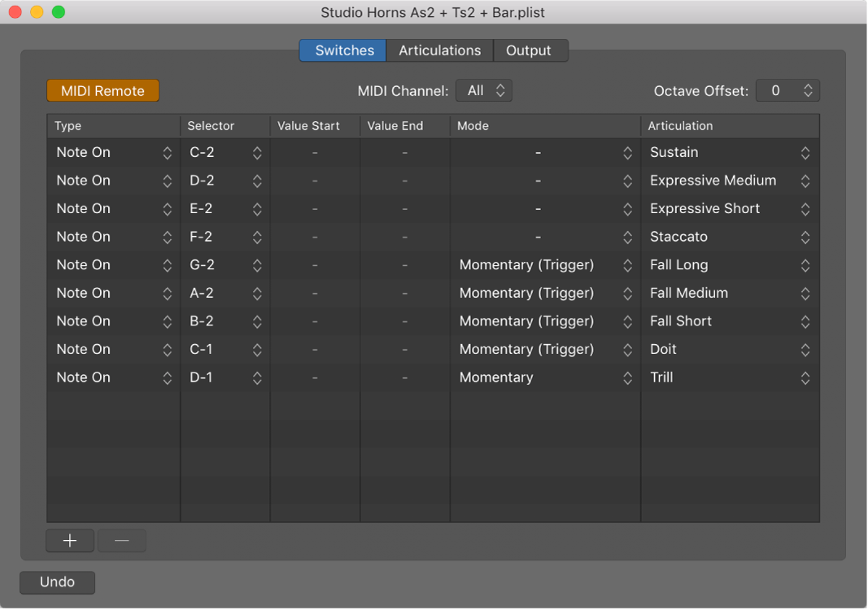Open the Staccato articulation dropdown
This screenshot has width=868, height=610.
point(730,237)
